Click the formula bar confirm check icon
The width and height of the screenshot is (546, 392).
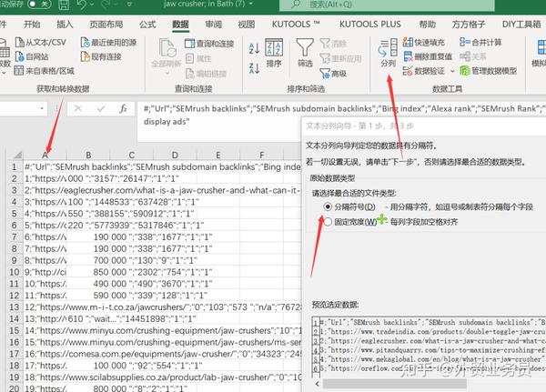tap(101, 108)
